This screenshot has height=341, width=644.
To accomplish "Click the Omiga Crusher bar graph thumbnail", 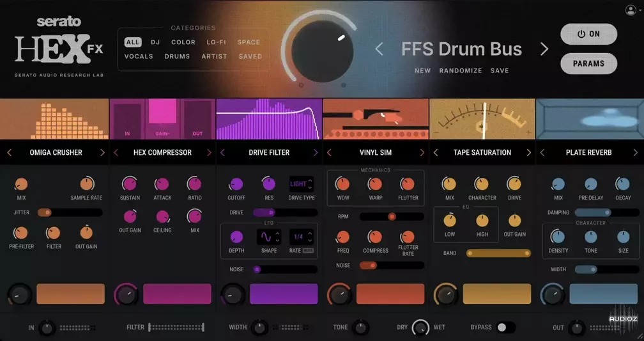I will [54, 119].
